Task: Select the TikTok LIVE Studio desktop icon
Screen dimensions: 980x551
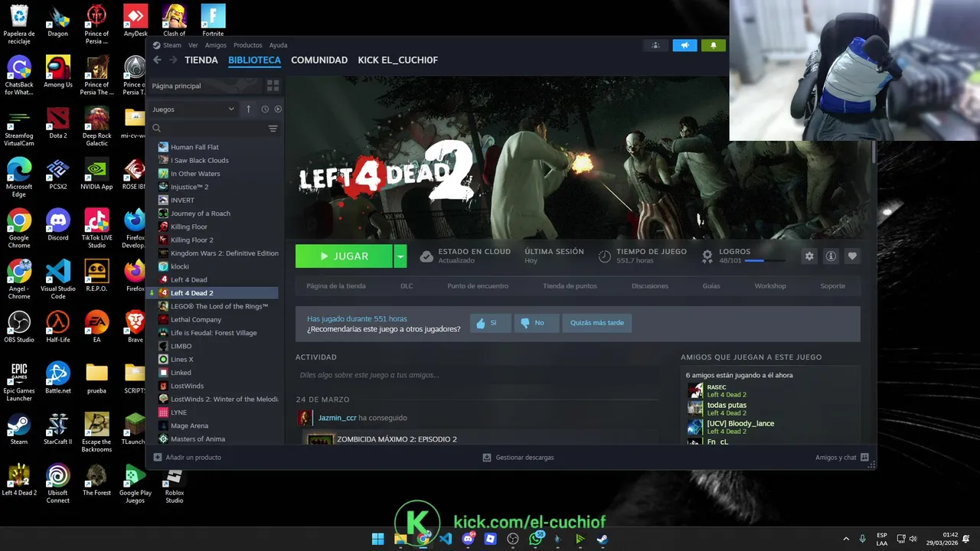Action: pos(96,229)
